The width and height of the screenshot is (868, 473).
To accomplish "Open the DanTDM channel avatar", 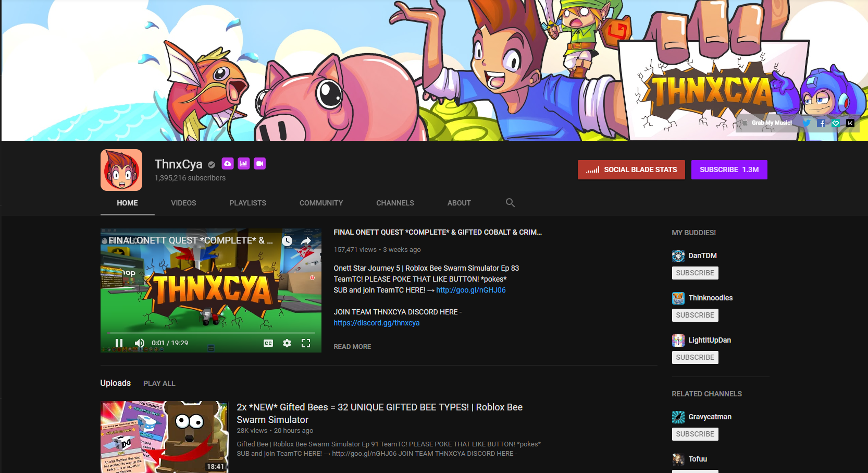I will pos(678,256).
